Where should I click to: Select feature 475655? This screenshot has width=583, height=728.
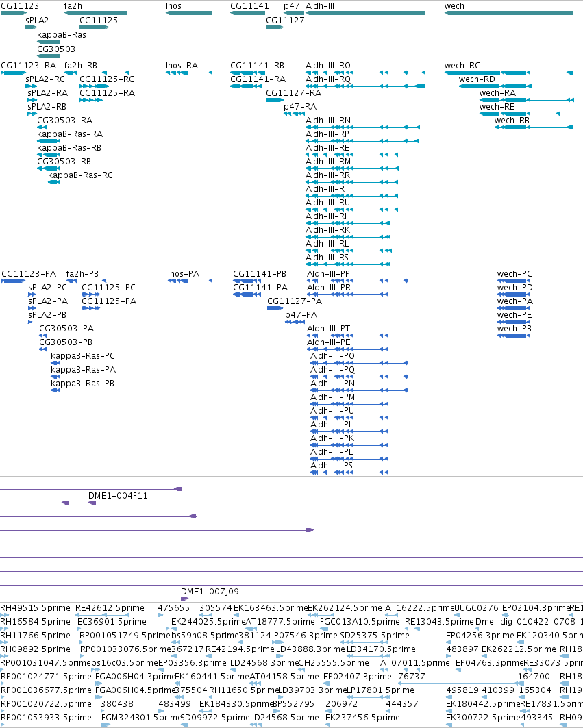coord(174,607)
